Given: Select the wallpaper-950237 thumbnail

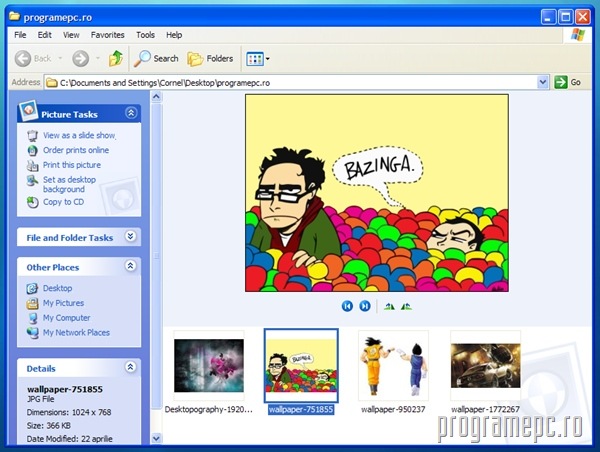Looking at the screenshot, I should pos(393,366).
